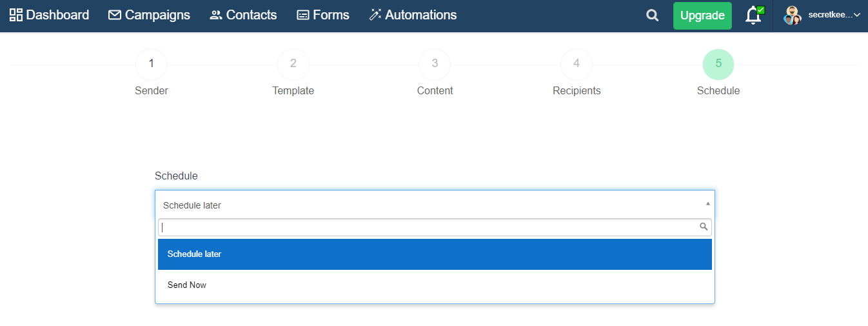Click the Dashboard grid icon
Viewport: 868px width, 326px height.
(x=16, y=15)
